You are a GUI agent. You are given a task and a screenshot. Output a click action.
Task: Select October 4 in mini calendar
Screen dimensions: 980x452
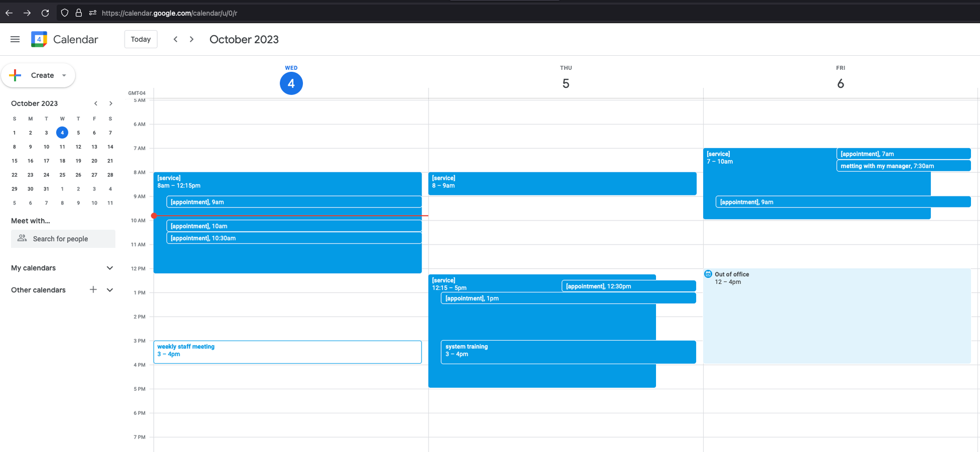pyautogui.click(x=62, y=133)
